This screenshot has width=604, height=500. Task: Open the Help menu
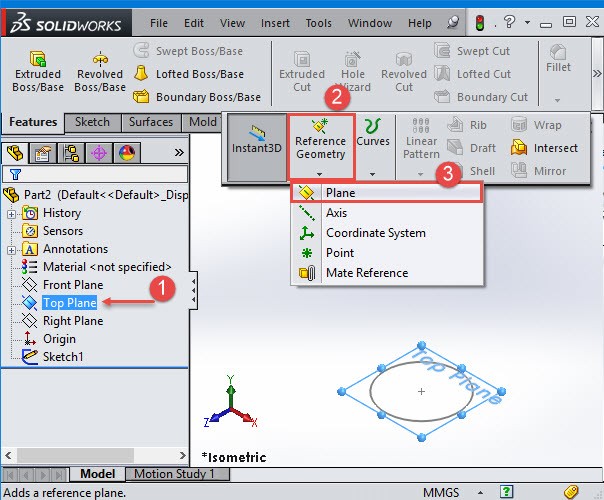pyautogui.click(x=419, y=23)
